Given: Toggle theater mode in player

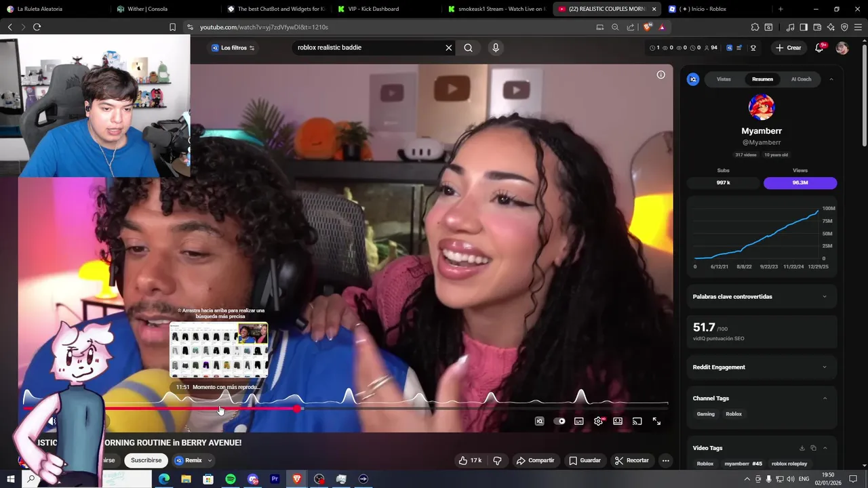Looking at the screenshot, I should click(x=618, y=421).
